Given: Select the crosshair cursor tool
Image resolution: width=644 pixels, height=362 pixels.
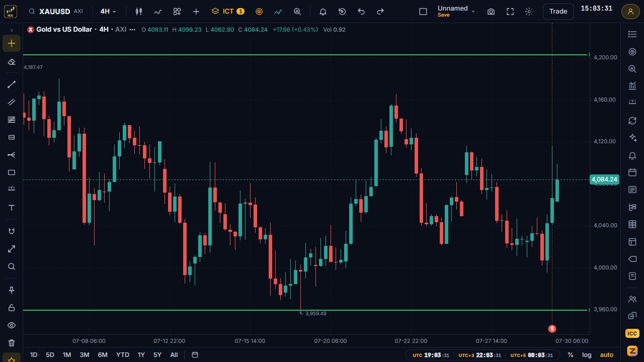Looking at the screenshot, I should (x=12, y=43).
